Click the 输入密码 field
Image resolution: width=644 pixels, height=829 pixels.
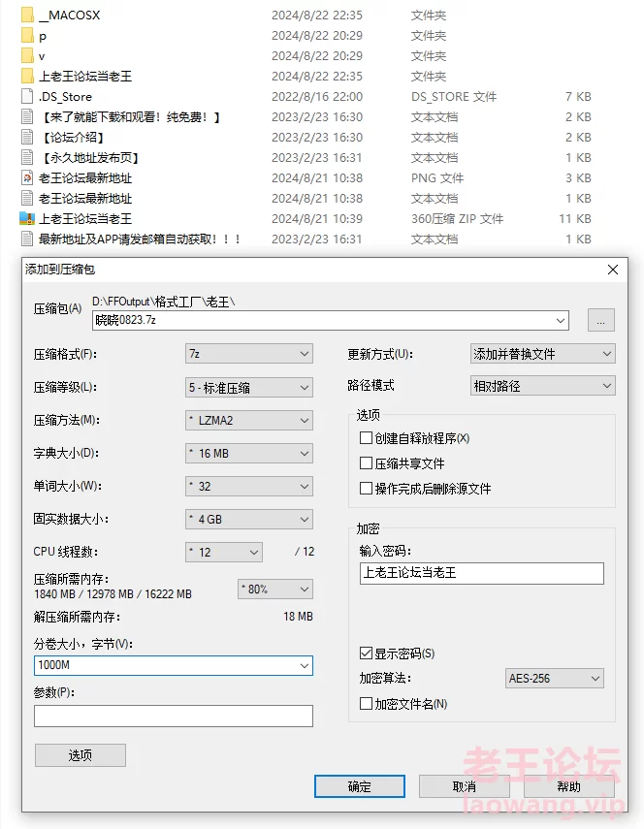(482, 573)
